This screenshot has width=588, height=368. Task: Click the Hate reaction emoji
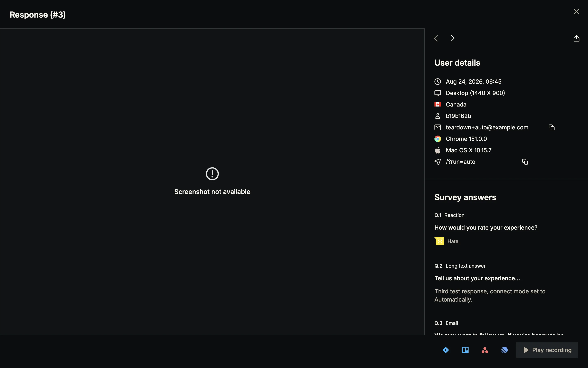(x=439, y=241)
